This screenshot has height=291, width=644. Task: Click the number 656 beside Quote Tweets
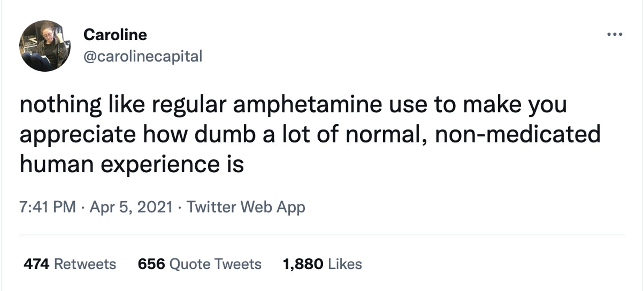click(151, 264)
